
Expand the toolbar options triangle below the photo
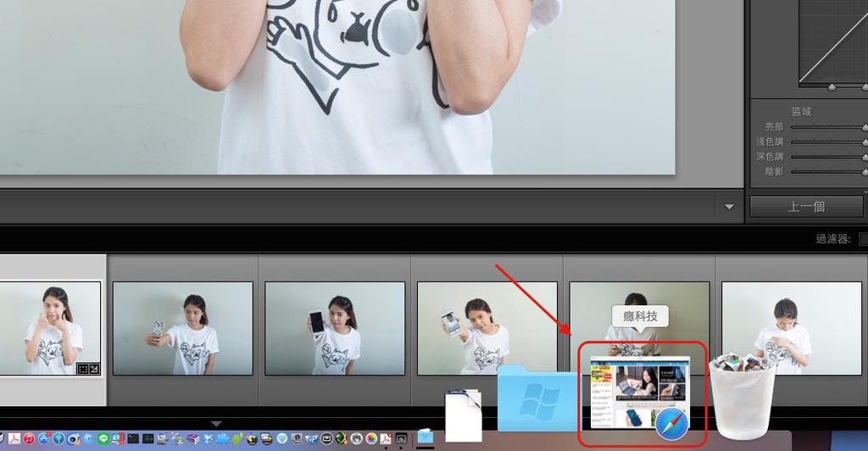pyautogui.click(x=729, y=206)
